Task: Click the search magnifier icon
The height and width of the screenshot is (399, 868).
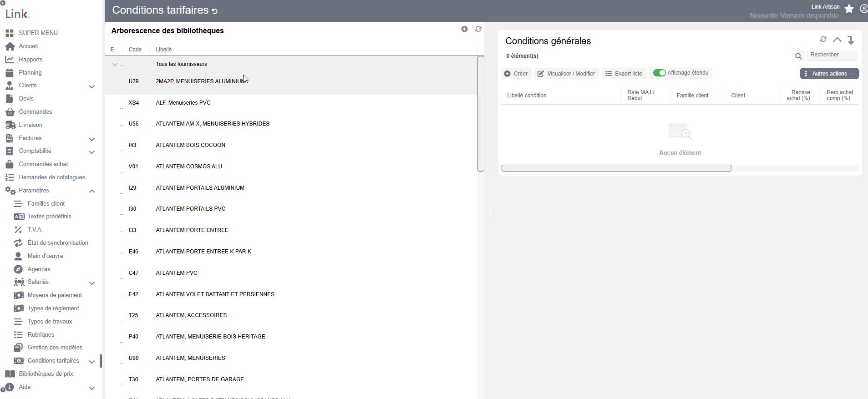Action: pos(798,56)
